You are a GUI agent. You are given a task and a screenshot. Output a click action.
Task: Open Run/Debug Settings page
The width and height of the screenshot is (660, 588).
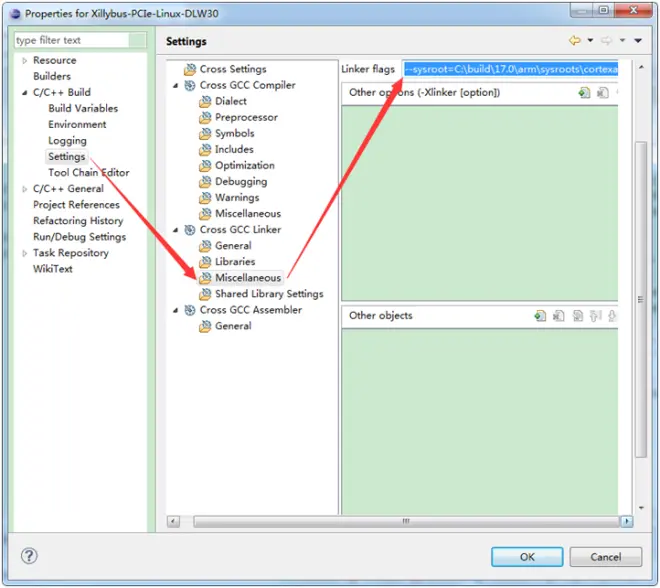coord(79,237)
